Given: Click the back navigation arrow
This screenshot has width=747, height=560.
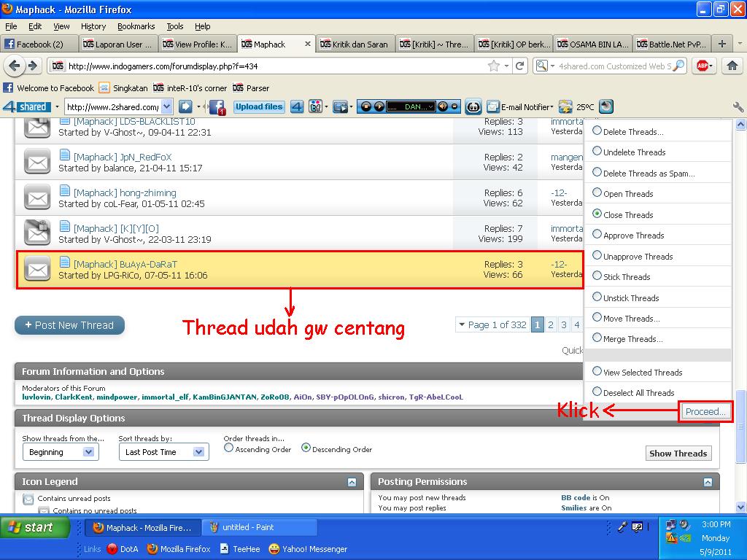Looking at the screenshot, I should coord(14,66).
